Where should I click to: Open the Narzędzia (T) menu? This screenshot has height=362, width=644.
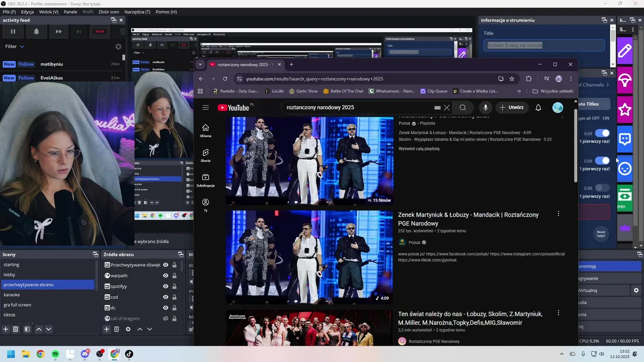[x=137, y=12]
